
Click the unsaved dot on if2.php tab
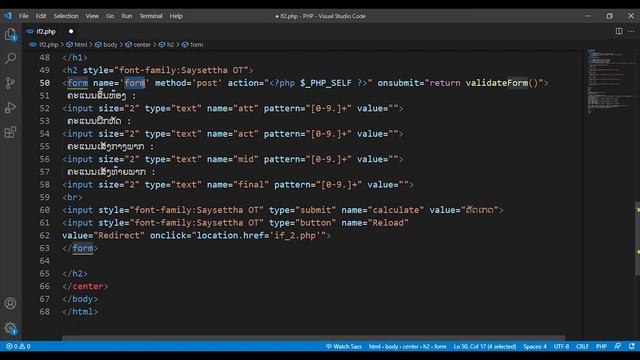tap(71, 31)
